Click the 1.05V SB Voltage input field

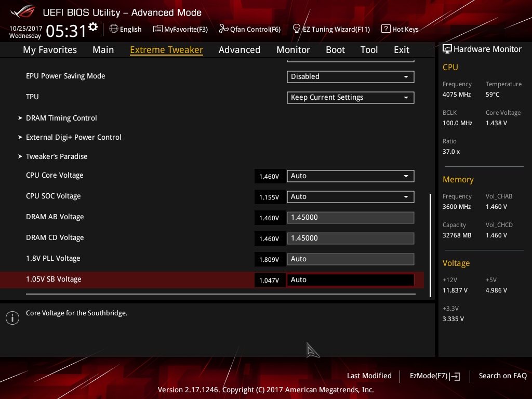pyautogui.click(x=351, y=280)
